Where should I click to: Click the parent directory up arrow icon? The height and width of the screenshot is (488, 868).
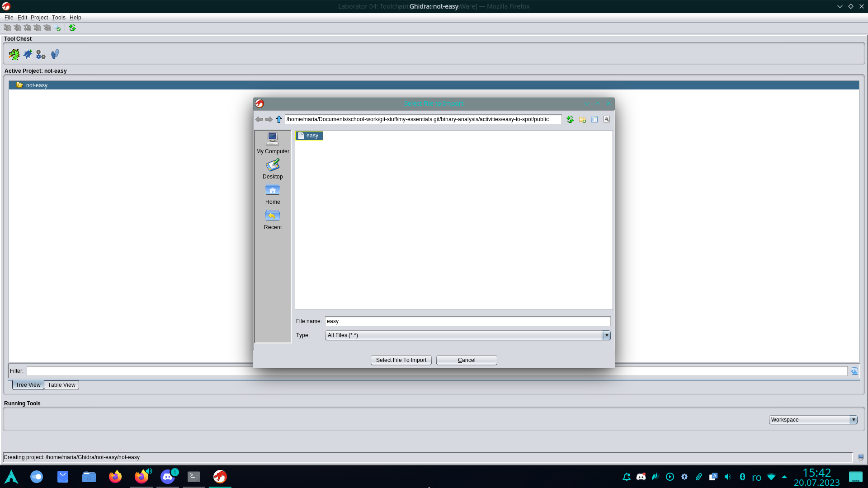click(x=278, y=119)
